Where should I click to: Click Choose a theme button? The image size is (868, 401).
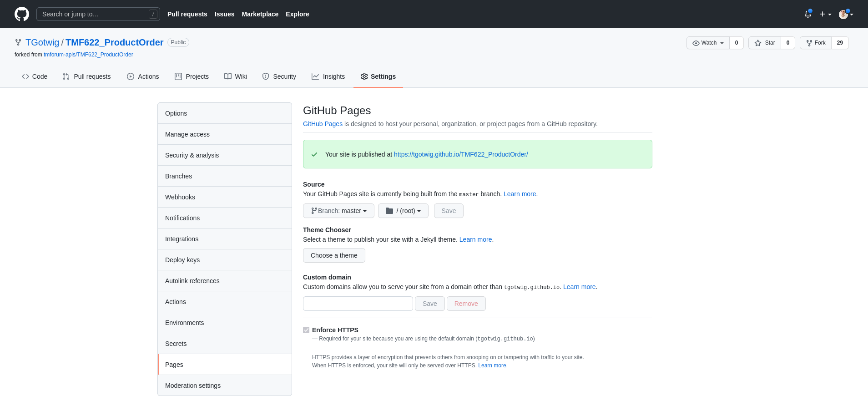[x=334, y=255]
